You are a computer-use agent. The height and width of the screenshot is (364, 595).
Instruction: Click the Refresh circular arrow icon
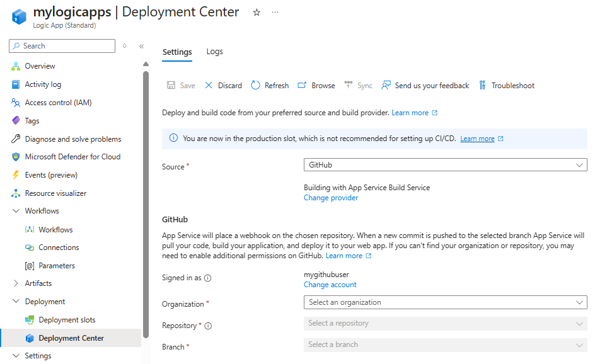(x=255, y=85)
